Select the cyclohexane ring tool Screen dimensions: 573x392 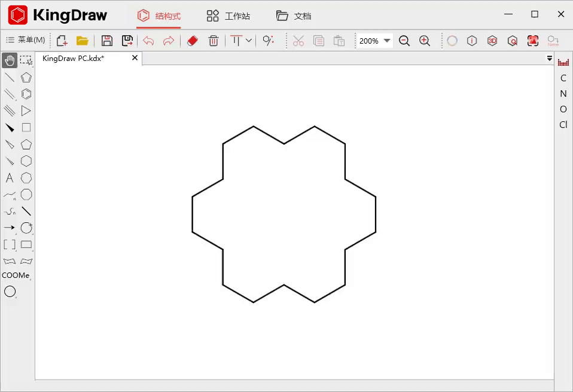(x=26, y=161)
